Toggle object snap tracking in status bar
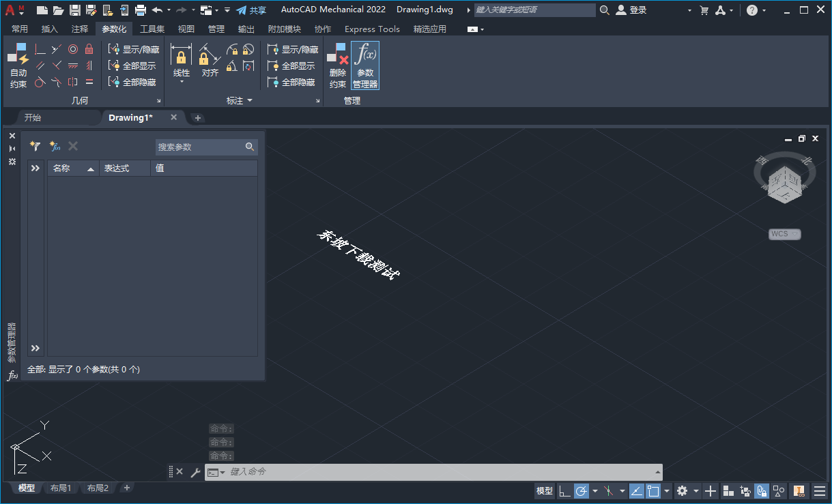 tap(636, 491)
